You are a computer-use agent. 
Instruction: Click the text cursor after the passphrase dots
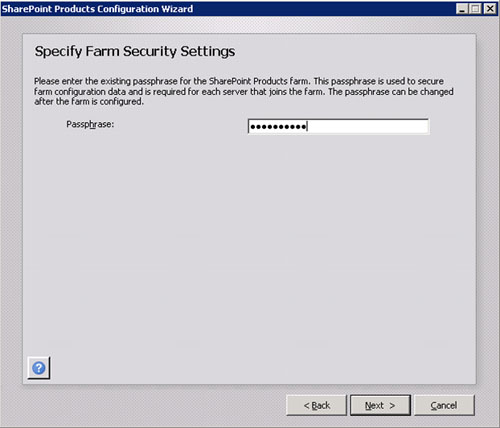307,127
